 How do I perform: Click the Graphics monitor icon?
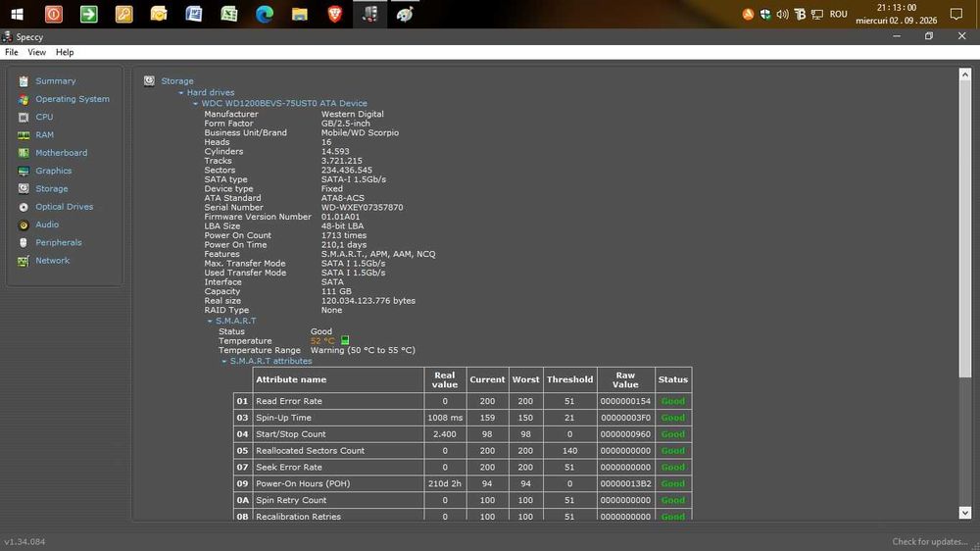[x=24, y=171]
